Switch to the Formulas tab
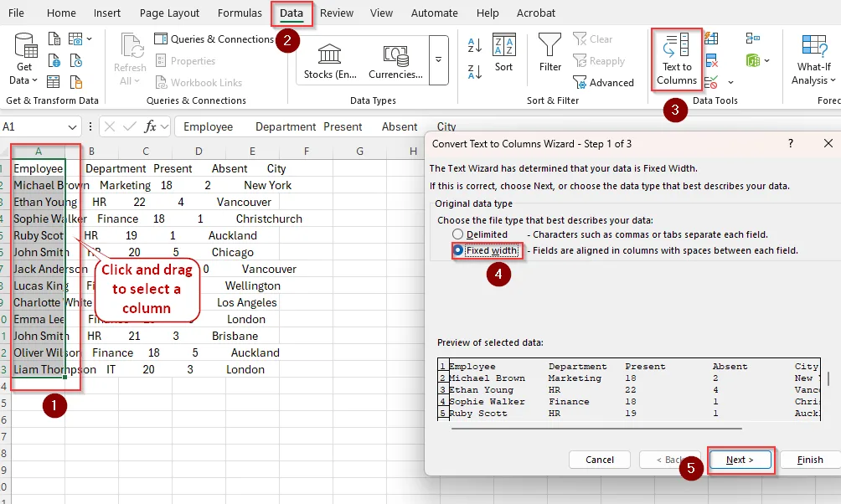 coord(240,13)
